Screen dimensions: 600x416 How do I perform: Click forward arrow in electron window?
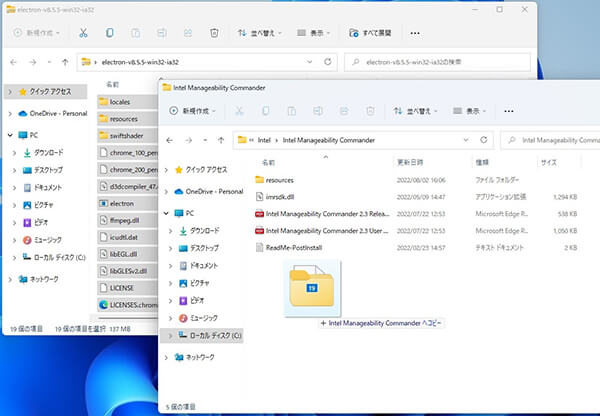(33, 62)
